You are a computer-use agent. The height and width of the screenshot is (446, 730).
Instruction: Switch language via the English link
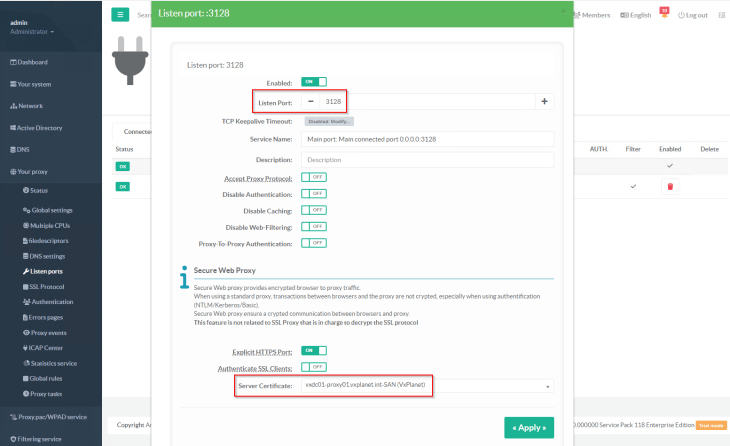(x=635, y=15)
